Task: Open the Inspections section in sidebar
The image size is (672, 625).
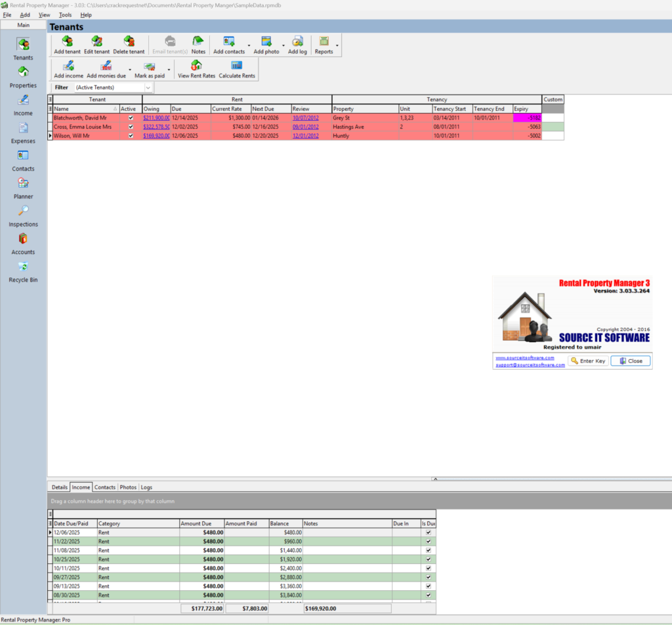Action: coord(23,217)
